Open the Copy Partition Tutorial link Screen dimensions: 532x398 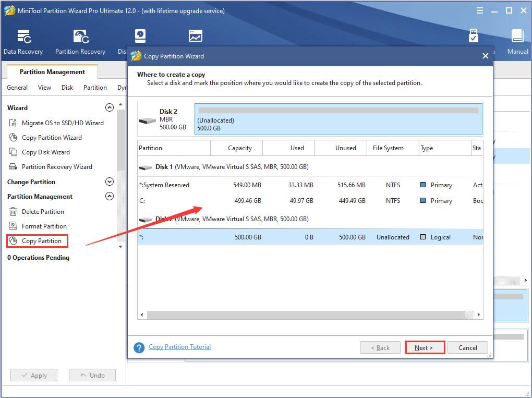coord(179,346)
